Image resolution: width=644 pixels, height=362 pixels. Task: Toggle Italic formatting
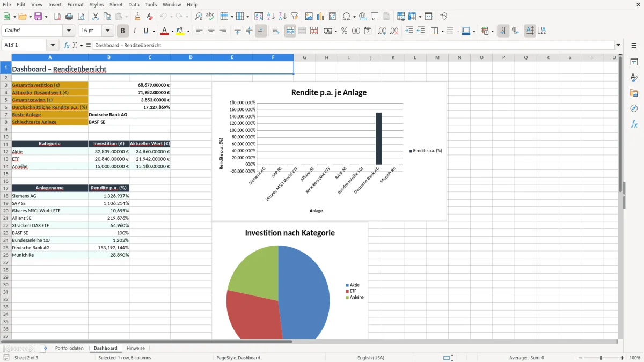tap(135, 31)
